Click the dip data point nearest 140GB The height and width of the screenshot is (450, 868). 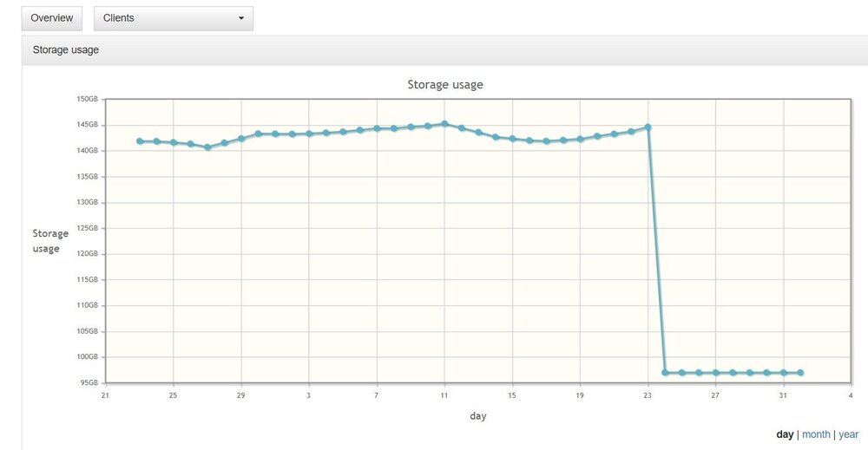(x=207, y=147)
